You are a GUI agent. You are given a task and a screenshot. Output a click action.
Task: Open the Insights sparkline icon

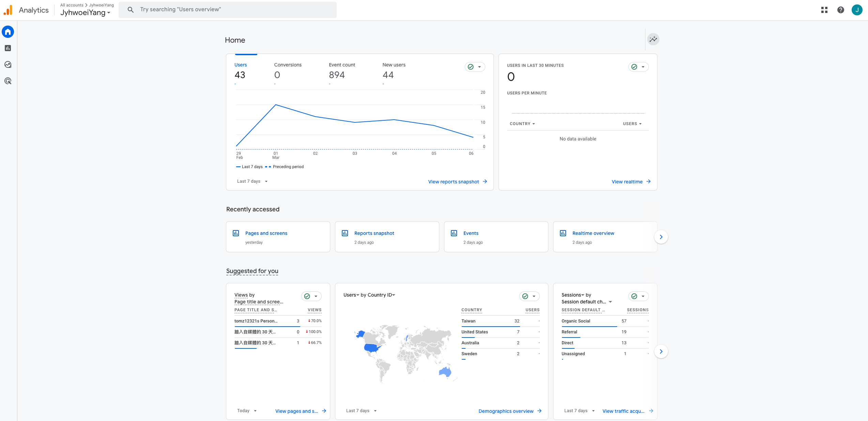tap(653, 39)
